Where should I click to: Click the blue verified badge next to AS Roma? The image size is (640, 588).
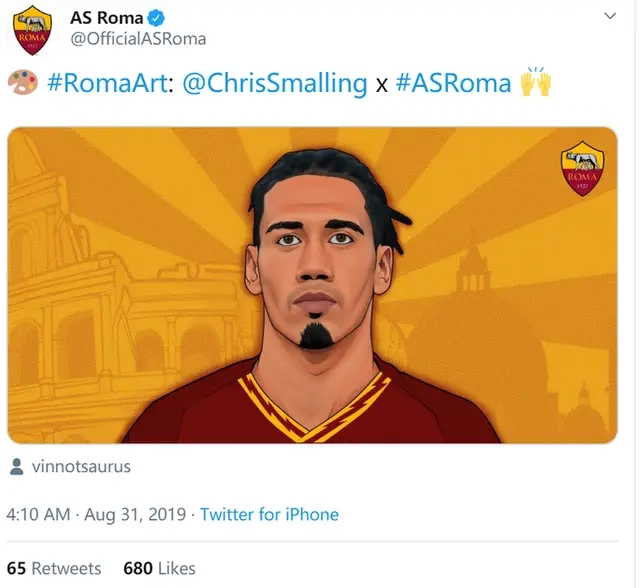pos(156,18)
